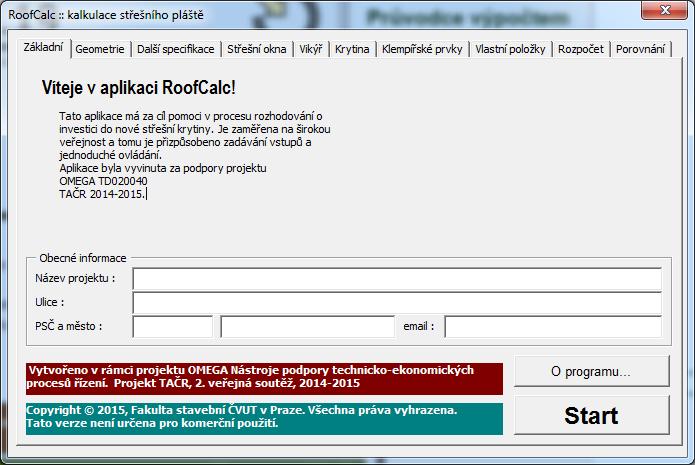Click the PSČ a město label
This screenshot has height=465, width=695.
69,326
